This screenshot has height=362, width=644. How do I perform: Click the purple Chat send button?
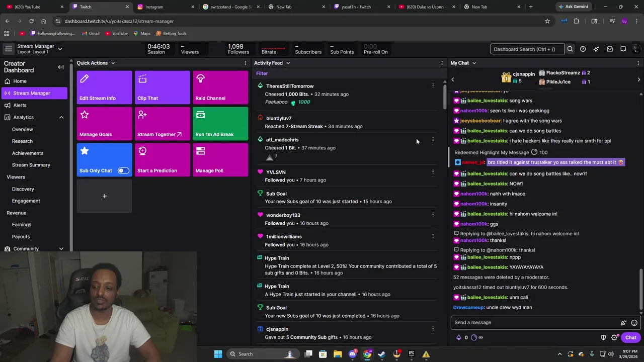tap(630, 338)
